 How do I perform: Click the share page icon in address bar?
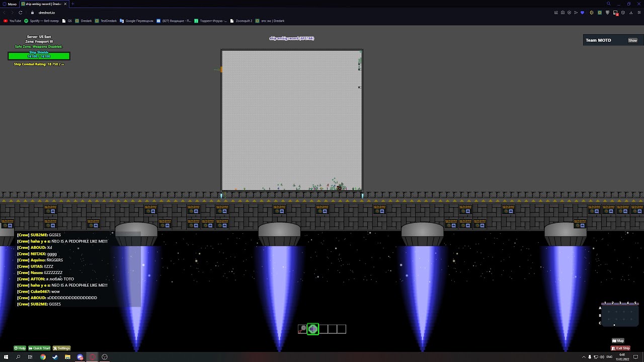coord(556,13)
